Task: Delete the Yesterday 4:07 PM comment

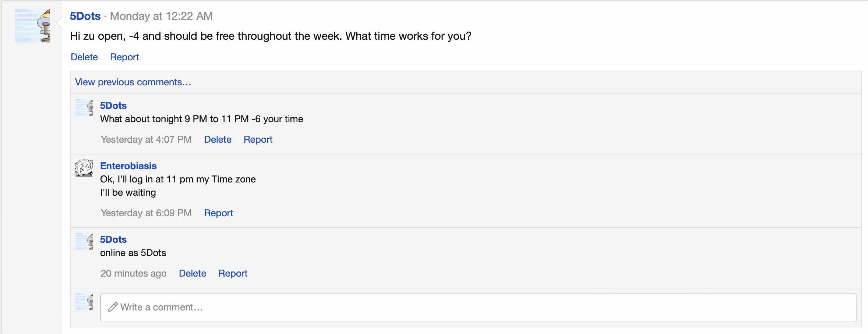Action: tap(218, 139)
